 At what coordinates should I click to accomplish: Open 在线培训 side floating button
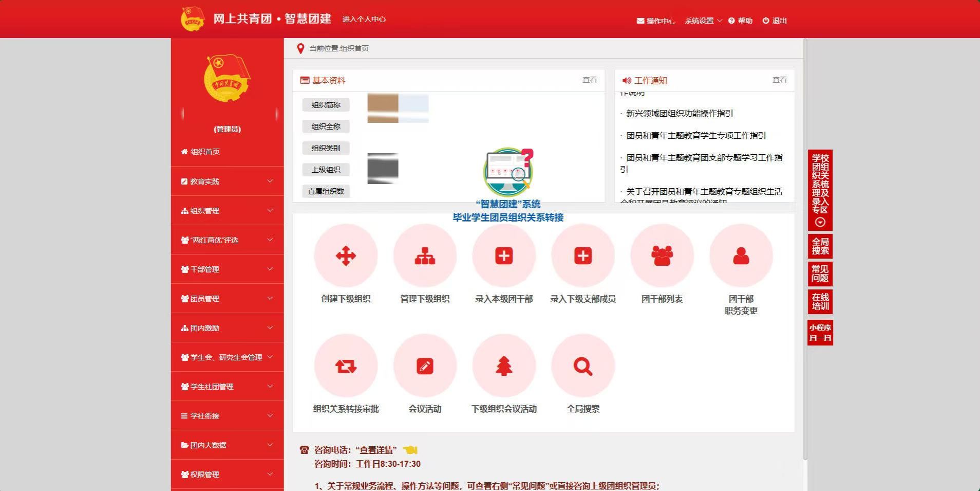[820, 302]
